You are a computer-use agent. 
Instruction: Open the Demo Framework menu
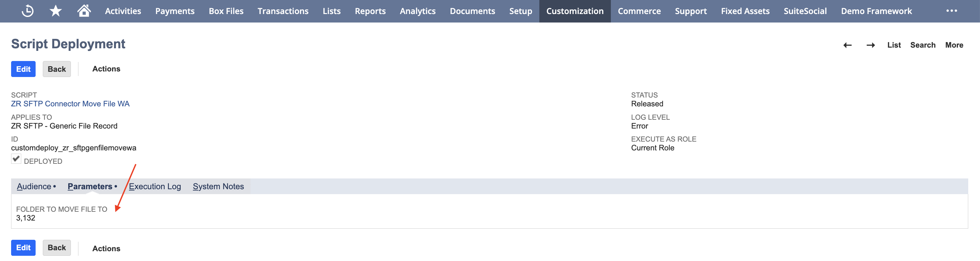click(876, 11)
